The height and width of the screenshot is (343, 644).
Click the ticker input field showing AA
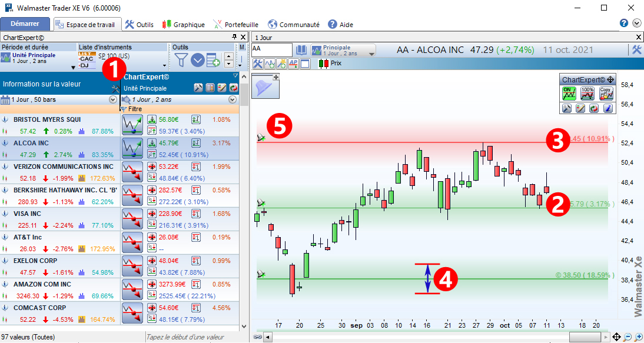point(271,50)
